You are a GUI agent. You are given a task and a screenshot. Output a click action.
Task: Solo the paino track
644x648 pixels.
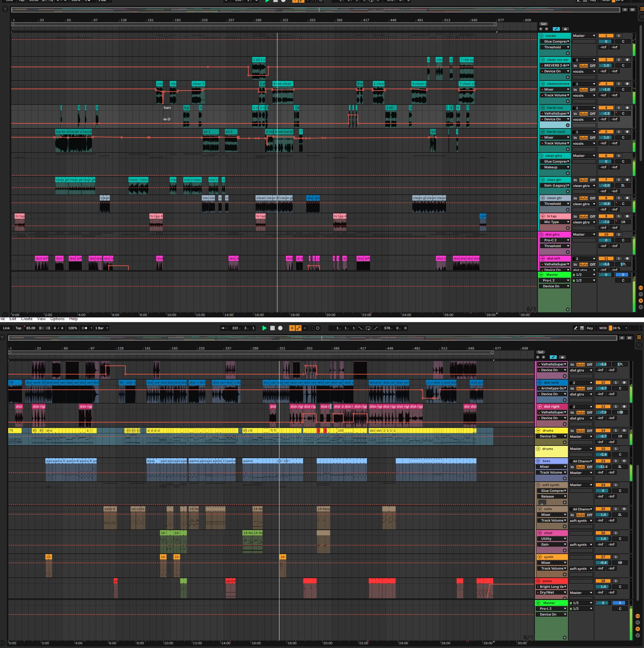click(x=616, y=581)
